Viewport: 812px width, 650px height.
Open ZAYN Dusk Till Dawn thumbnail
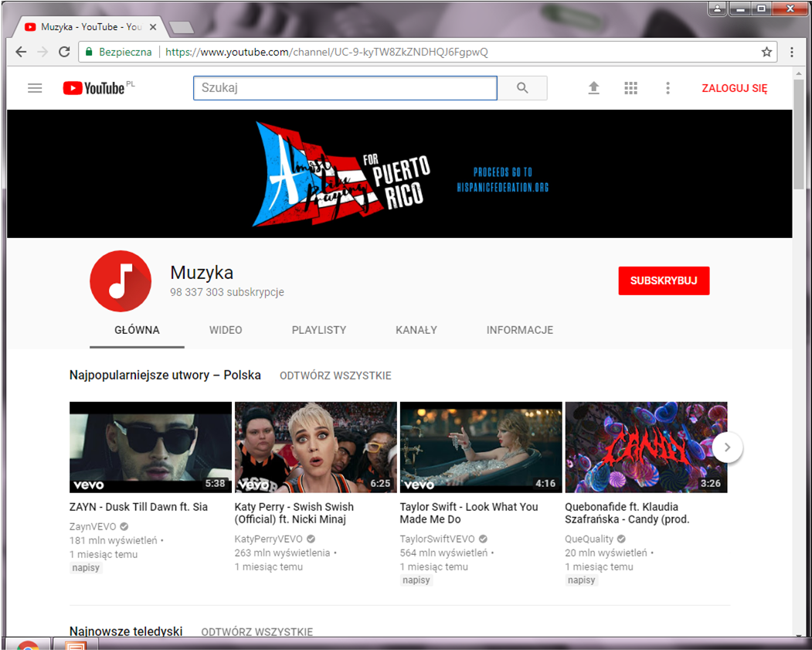coord(151,447)
